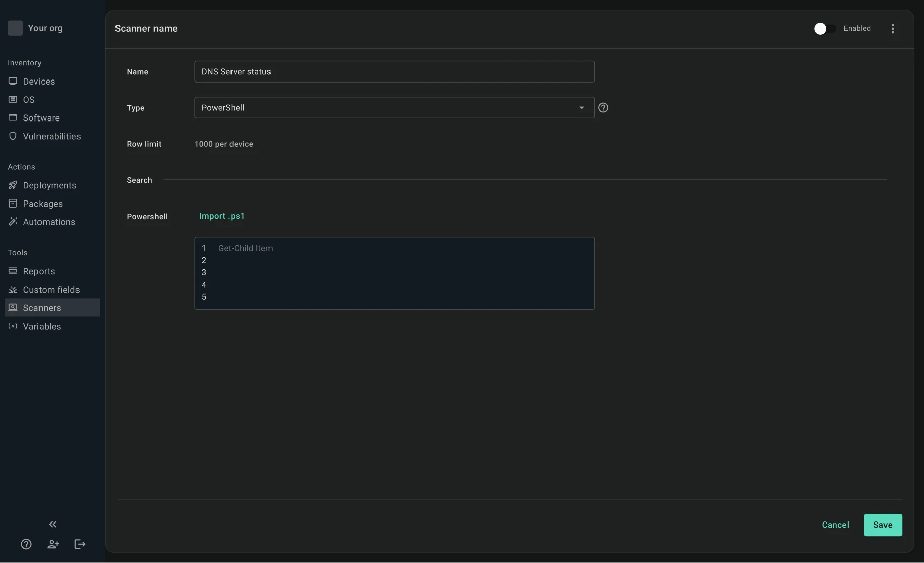Click the Import .ps1 link
Image resolution: width=924 pixels, height=563 pixels.
[x=222, y=216]
